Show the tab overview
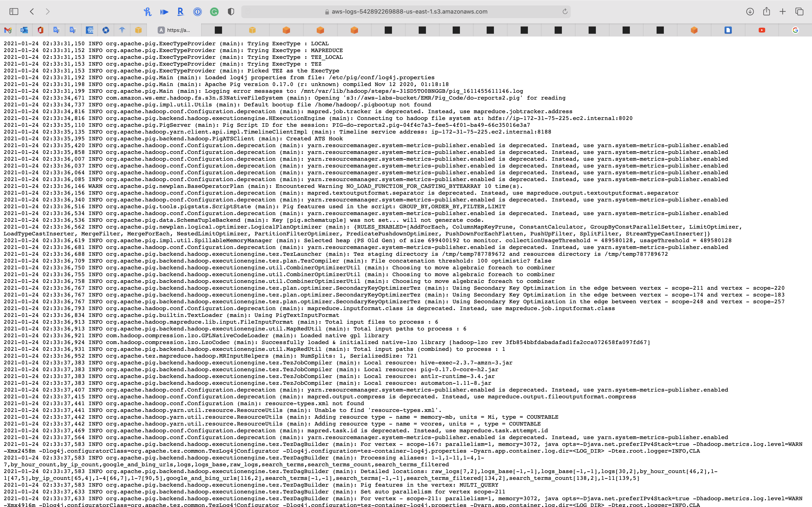 [799, 12]
